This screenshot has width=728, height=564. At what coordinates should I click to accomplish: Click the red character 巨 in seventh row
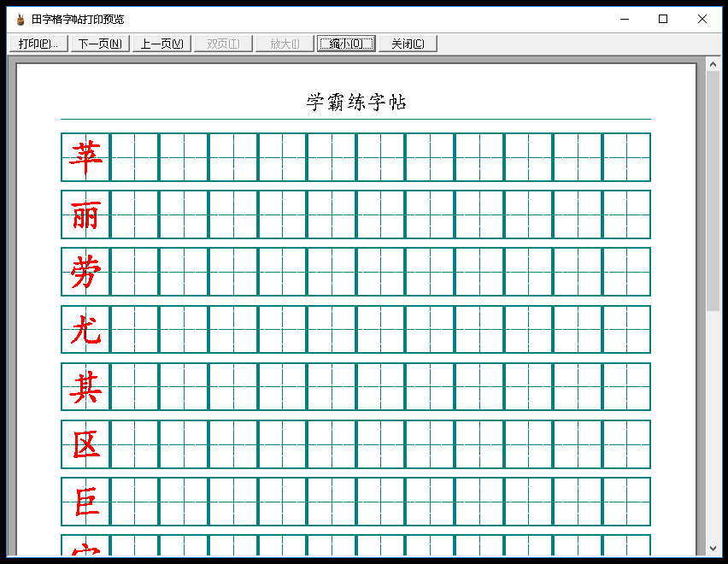click(x=87, y=502)
